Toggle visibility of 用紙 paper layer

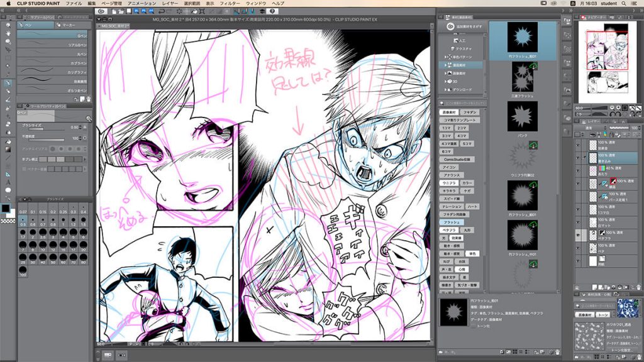(578, 261)
